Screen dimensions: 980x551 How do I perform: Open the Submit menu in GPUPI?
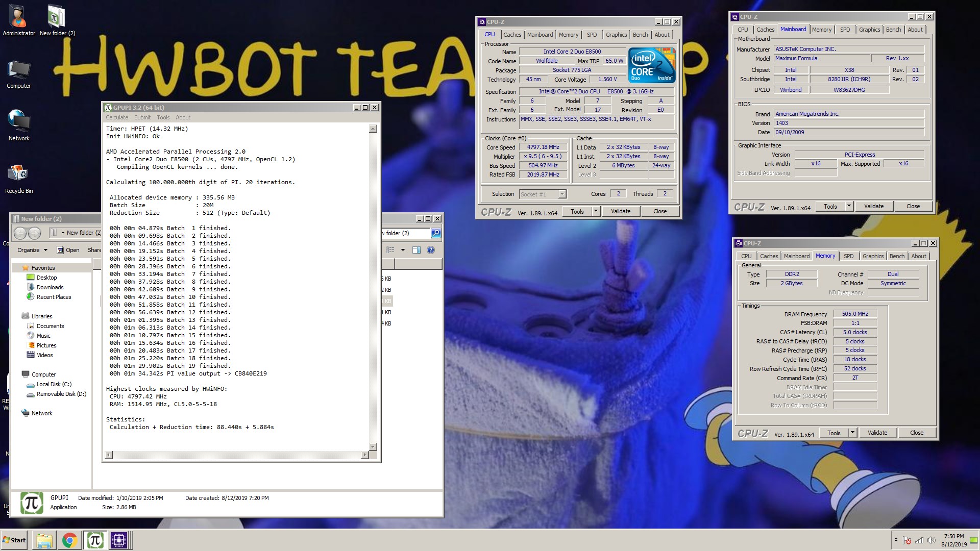(x=142, y=117)
